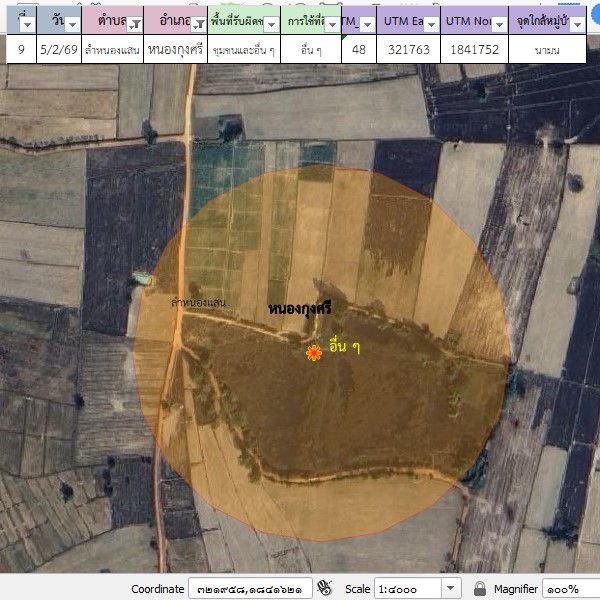Toggle mouse coordinate display icon
The width and height of the screenshot is (600, 600).
click(324, 588)
